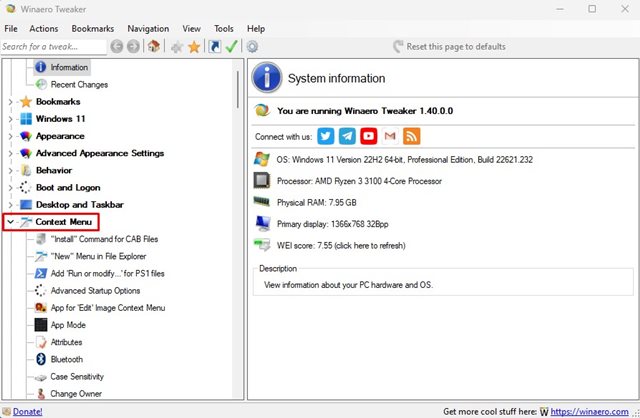Click the black App Mode icon
Viewport: 640px width, 418px height.
[x=41, y=325]
